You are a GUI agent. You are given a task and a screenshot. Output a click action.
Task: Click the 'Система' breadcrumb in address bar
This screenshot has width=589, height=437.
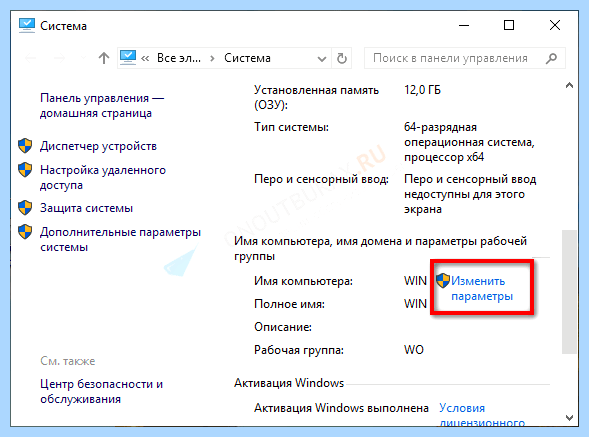pos(247,58)
